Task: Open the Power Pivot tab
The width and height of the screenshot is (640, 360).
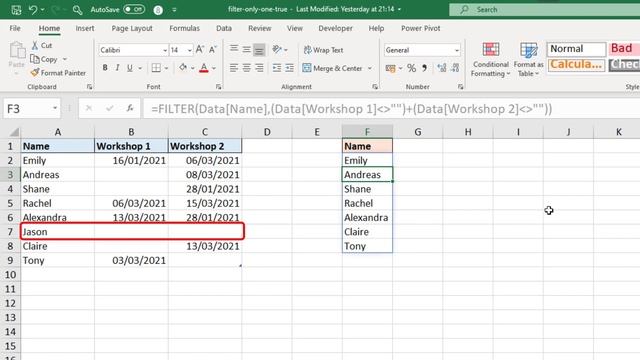Action: click(x=420, y=28)
